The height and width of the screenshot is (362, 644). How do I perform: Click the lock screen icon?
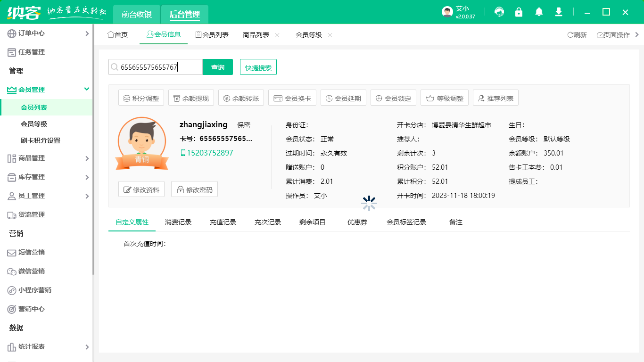pyautogui.click(x=519, y=12)
